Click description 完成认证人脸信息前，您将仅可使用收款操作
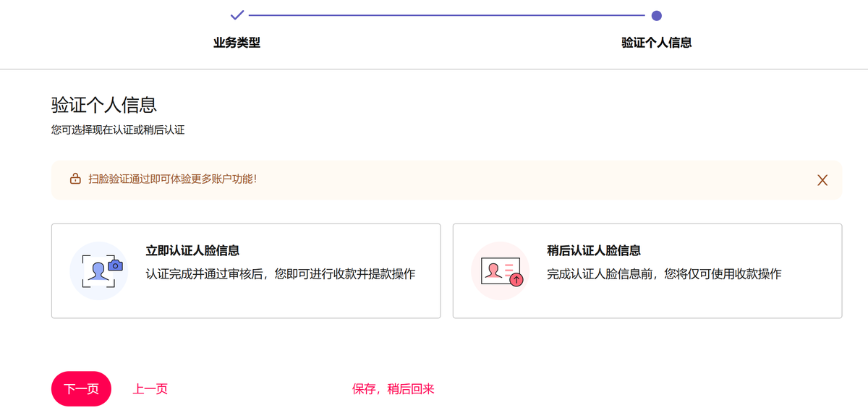Image resolution: width=868 pixels, height=413 pixels. click(x=665, y=274)
